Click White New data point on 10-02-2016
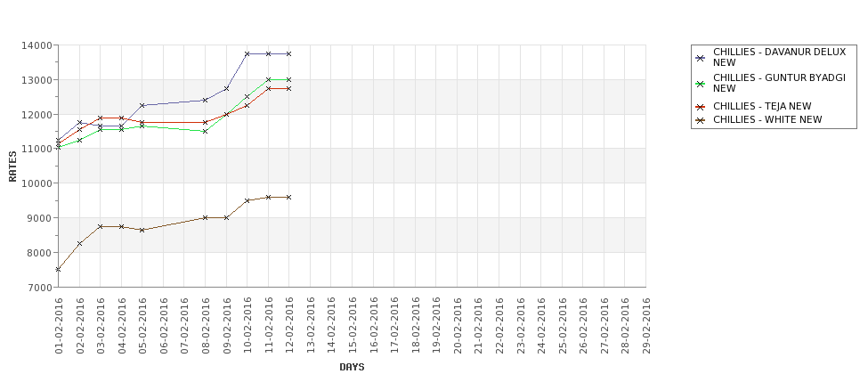This screenshot has width=868, height=382. 247,200
